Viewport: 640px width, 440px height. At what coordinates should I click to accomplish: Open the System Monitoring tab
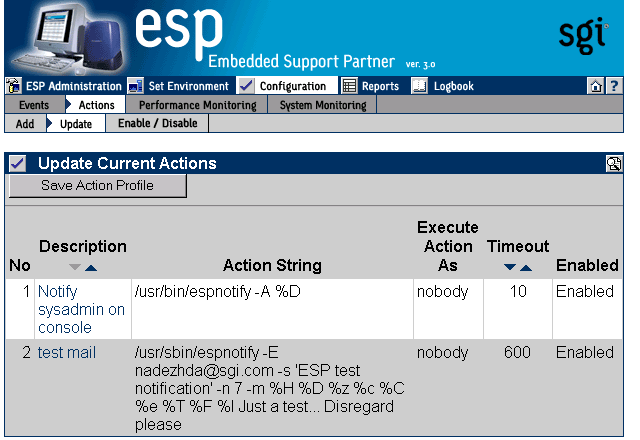coord(323,105)
